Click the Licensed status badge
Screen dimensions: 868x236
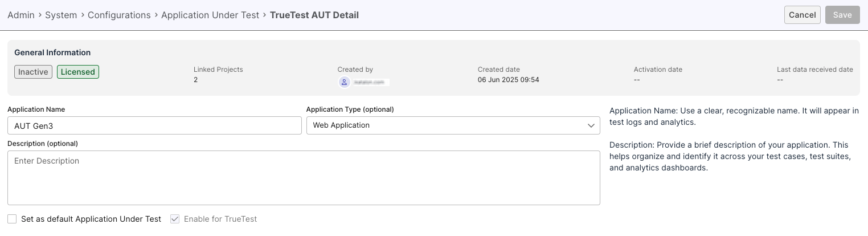point(78,72)
